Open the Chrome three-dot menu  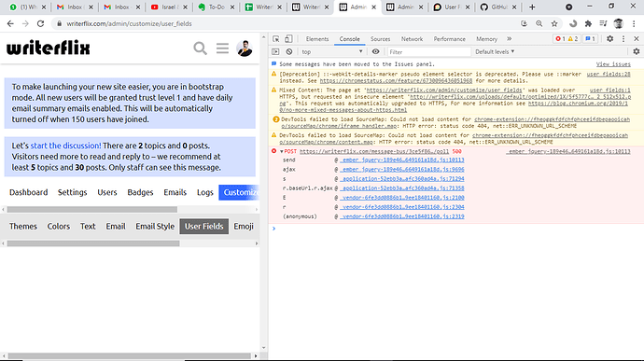tap(634, 24)
